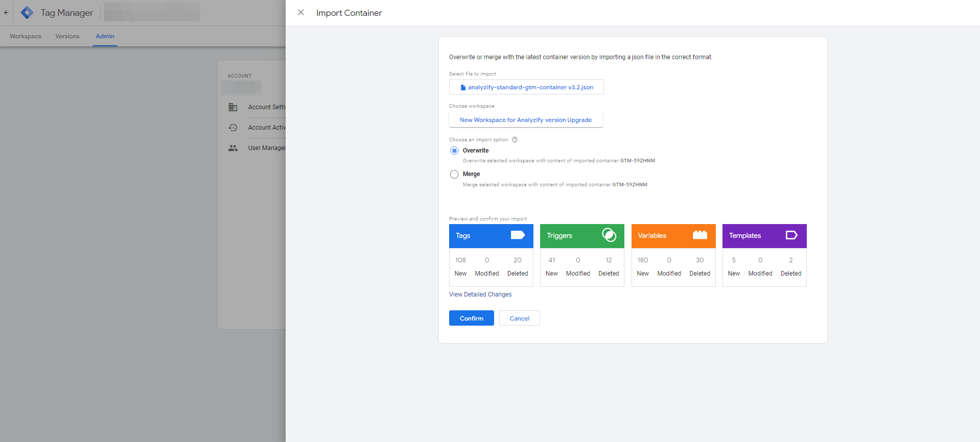Open the Admin tab
Image resolution: width=980 pixels, height=442 pixels.
coord(105,36)
